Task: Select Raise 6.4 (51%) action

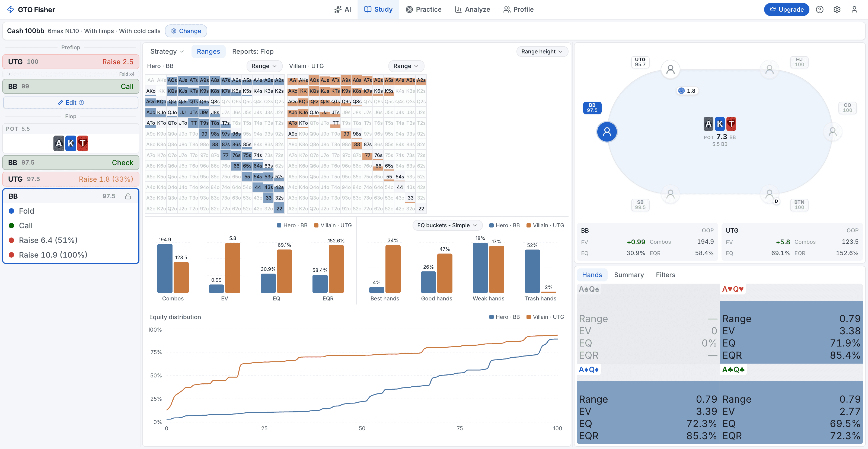Action: coord(71,240)
